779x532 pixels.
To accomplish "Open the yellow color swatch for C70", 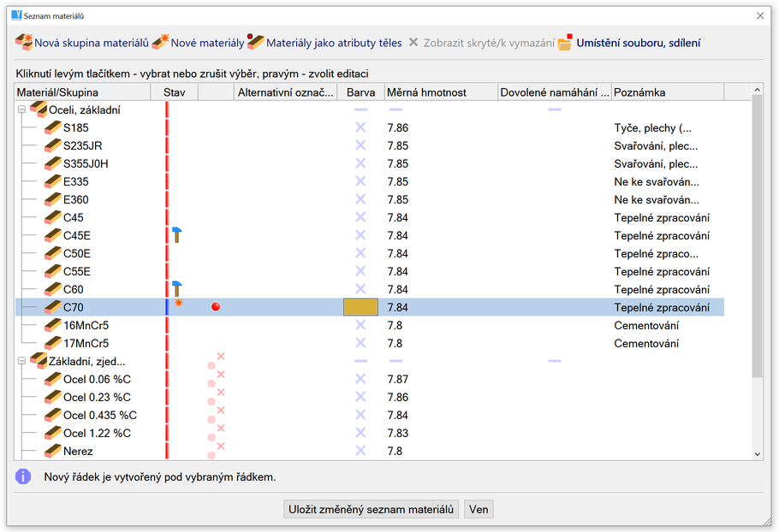I will pos(360,307).
